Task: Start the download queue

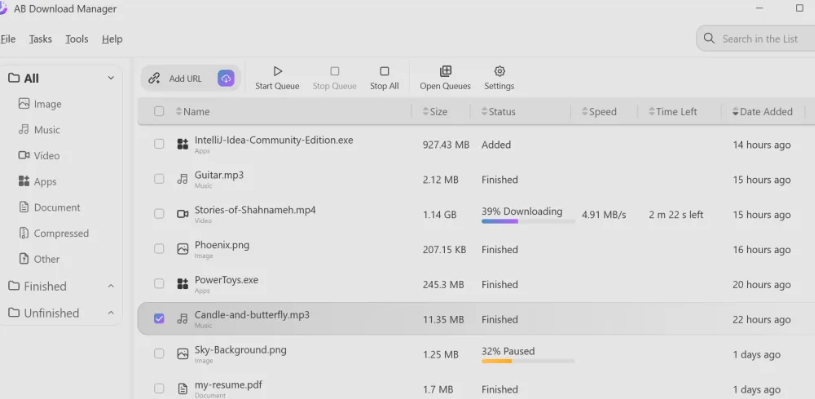Action: pos(277,78)
